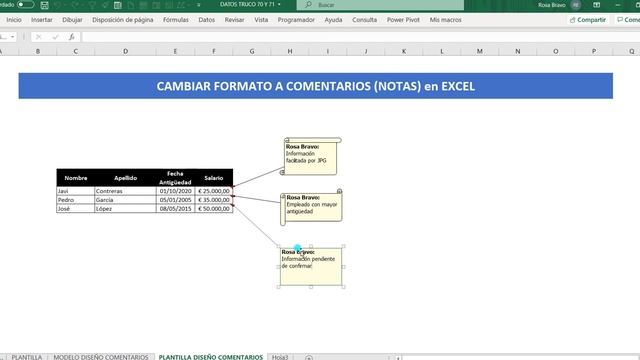Image resolution: width=640 pixels, height=360 pixels.
Task: Select salary cell € 25.000,00
Action: tap(214, 191)
